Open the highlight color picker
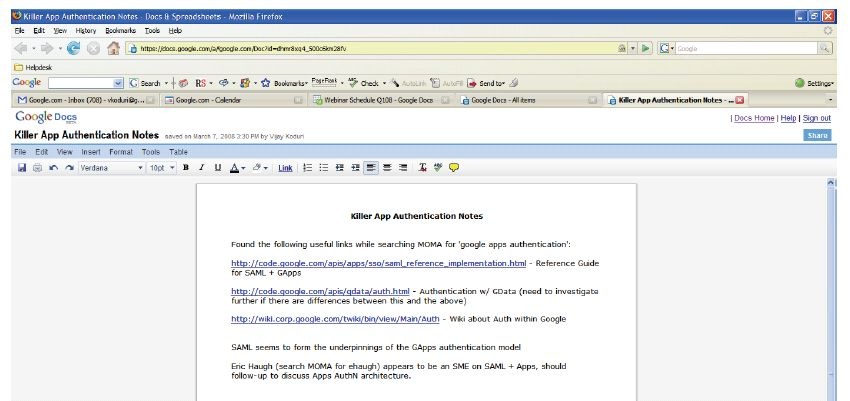 [x=260, y=168]
